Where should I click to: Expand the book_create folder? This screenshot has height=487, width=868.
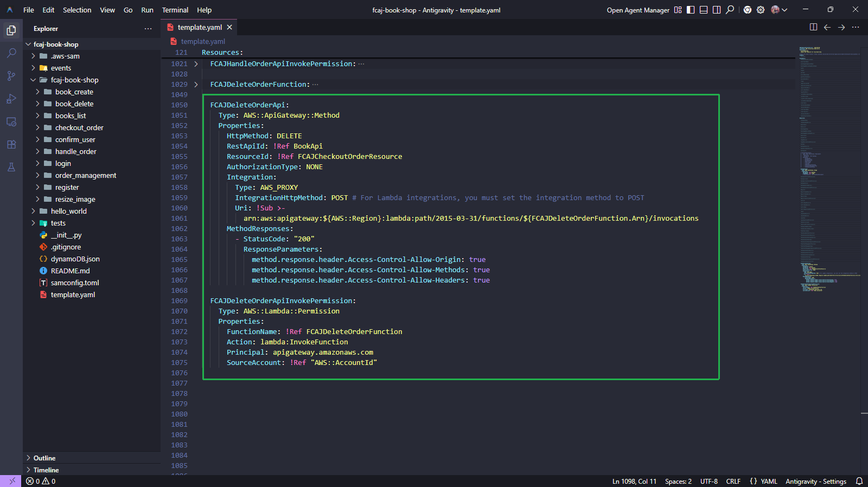[x=92, y=92]
